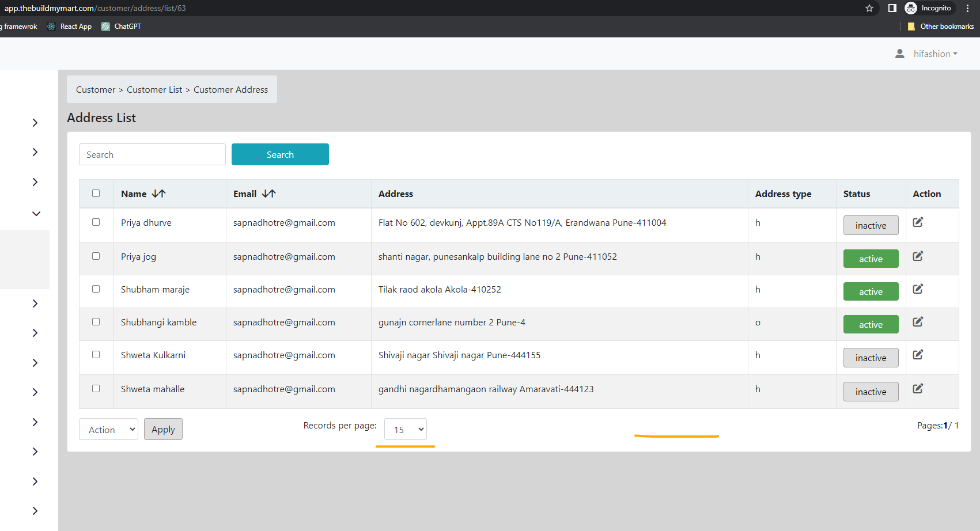Viewport: 980px width, 531px height.
Task: Edit Priya jog's address entry
Action: [x=918, y=256]
